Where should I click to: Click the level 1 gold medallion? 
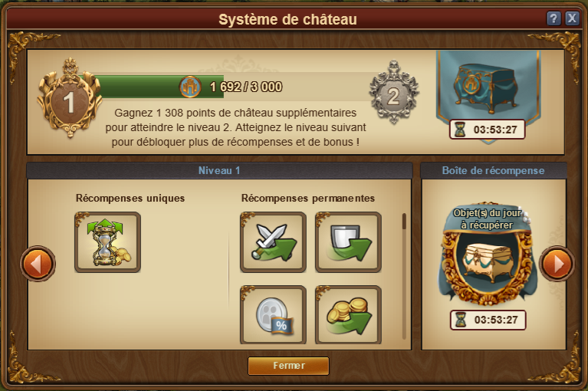click(69, 98)
